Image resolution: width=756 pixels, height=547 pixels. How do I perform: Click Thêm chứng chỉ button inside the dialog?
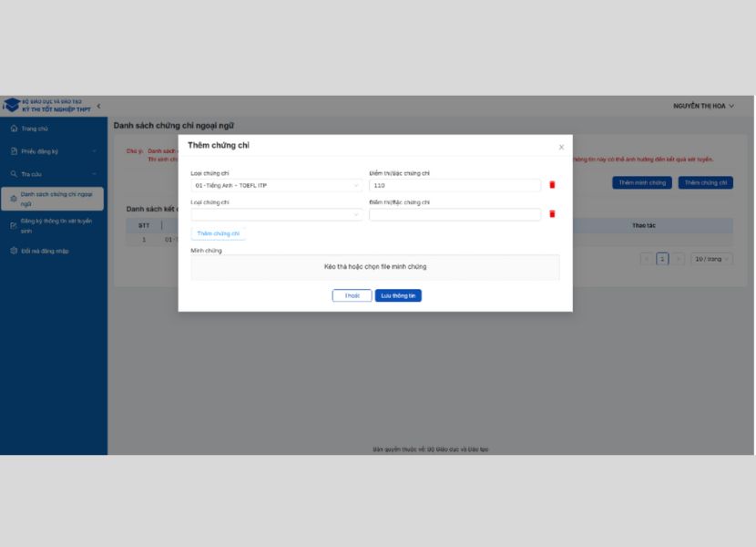(218, 233)
